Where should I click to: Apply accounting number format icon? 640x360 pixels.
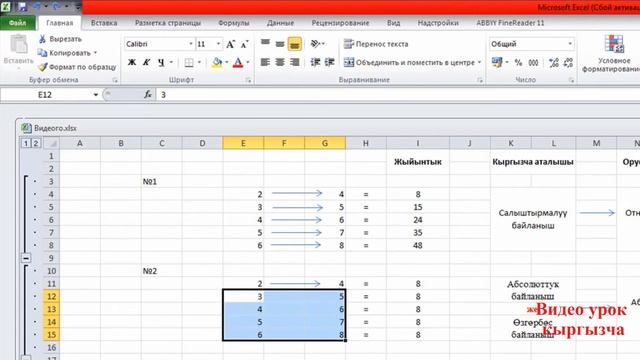click(497, 62)
